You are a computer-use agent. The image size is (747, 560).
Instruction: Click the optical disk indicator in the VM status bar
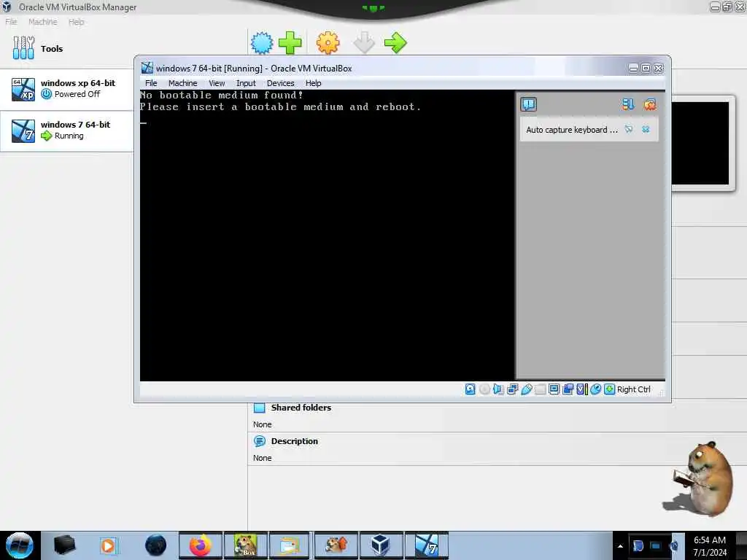[x=484, y=389]
